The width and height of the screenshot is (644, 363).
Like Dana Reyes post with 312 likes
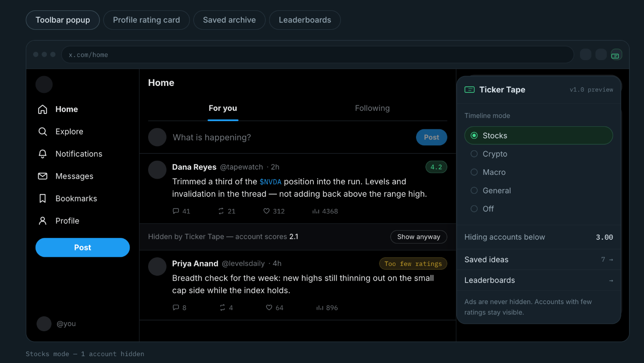274,211
